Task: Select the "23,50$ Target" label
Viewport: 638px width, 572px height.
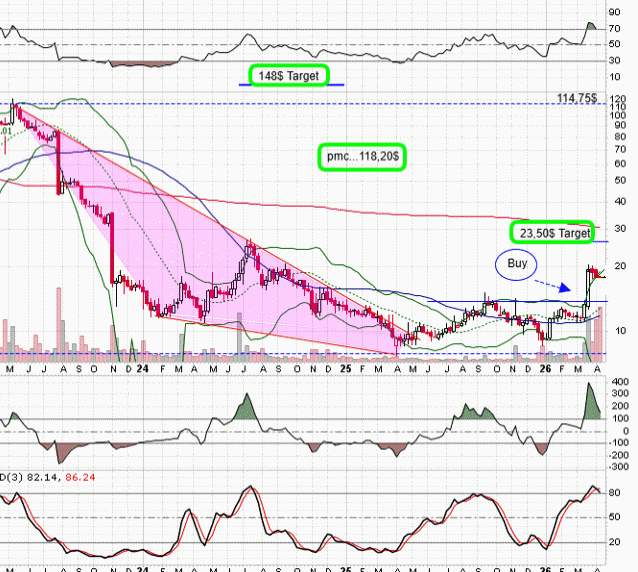Action: click(551, 232)
